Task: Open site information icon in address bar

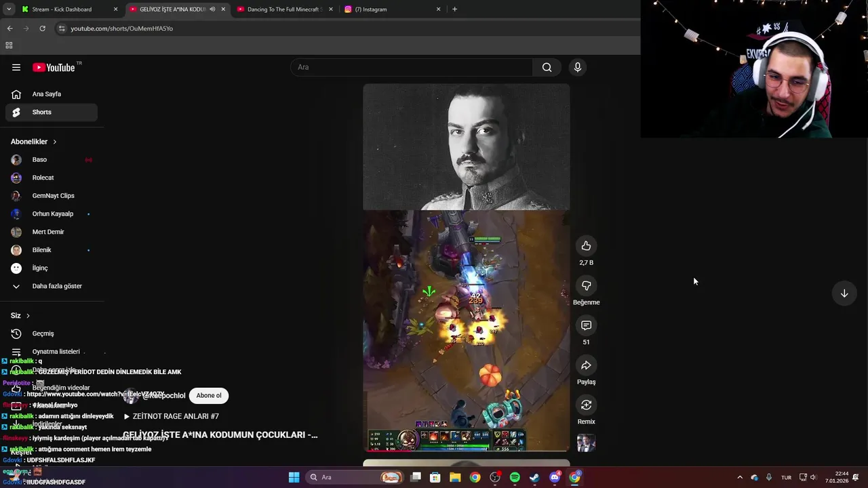Action: pos(62,28)
